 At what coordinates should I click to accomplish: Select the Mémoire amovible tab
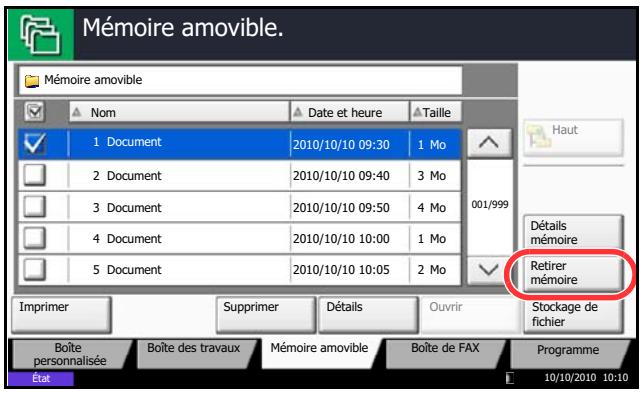tap(320, 353)
